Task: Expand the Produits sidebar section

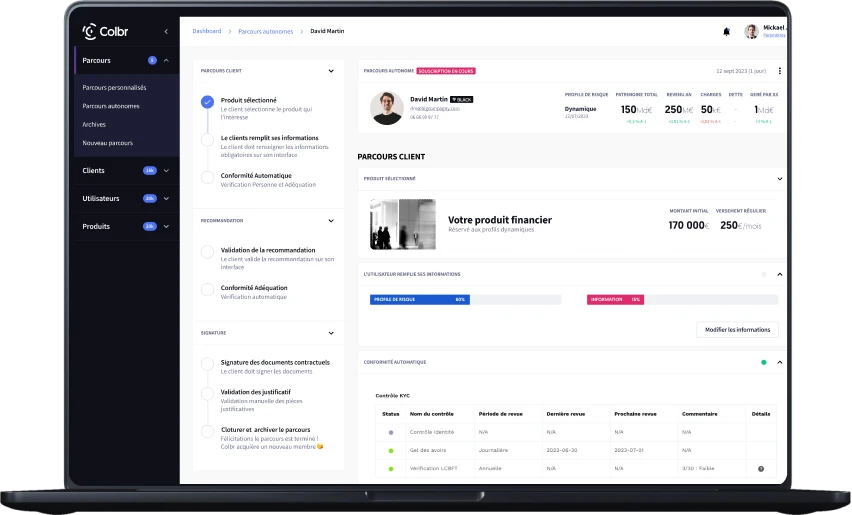Action: [166, 226]
